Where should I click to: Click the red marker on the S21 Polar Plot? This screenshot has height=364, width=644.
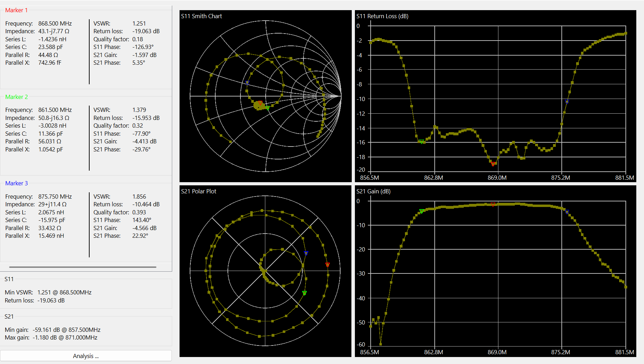(328, 265)
